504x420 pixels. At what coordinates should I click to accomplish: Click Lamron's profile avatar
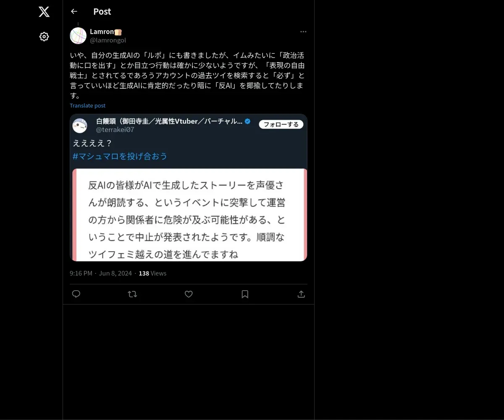pyautogui.click(x=78, y=36)
